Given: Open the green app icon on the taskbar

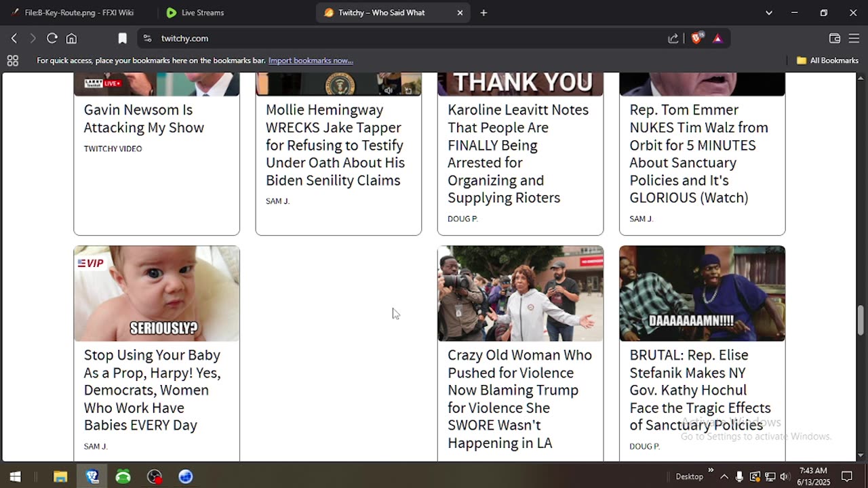Looking at the screenshot, I should 123,476.
